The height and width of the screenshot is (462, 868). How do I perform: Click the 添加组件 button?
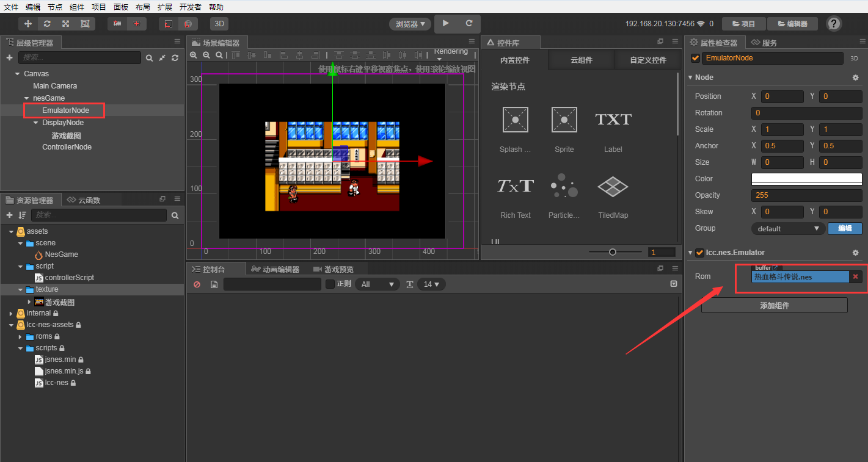(x=775, y=305)
